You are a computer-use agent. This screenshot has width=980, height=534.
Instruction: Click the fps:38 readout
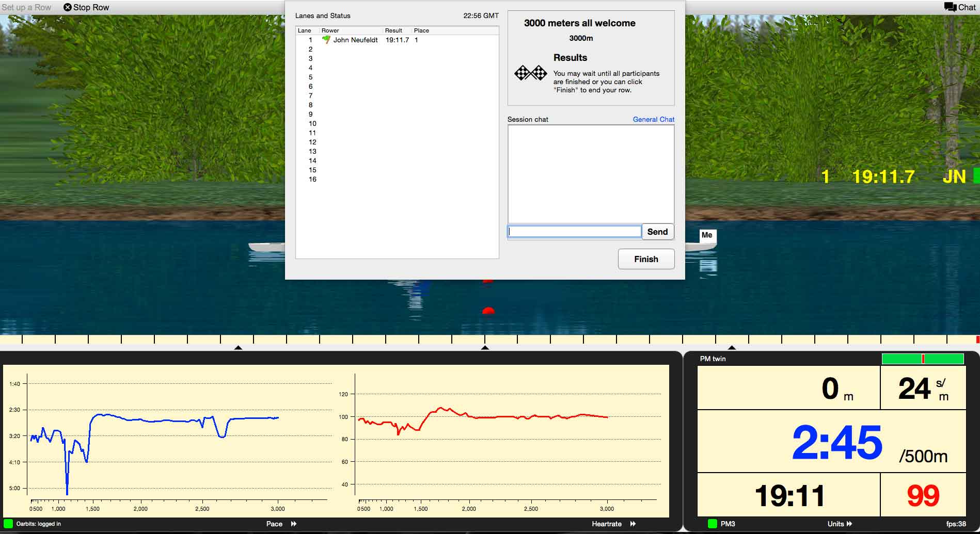[x=956, y=524]
